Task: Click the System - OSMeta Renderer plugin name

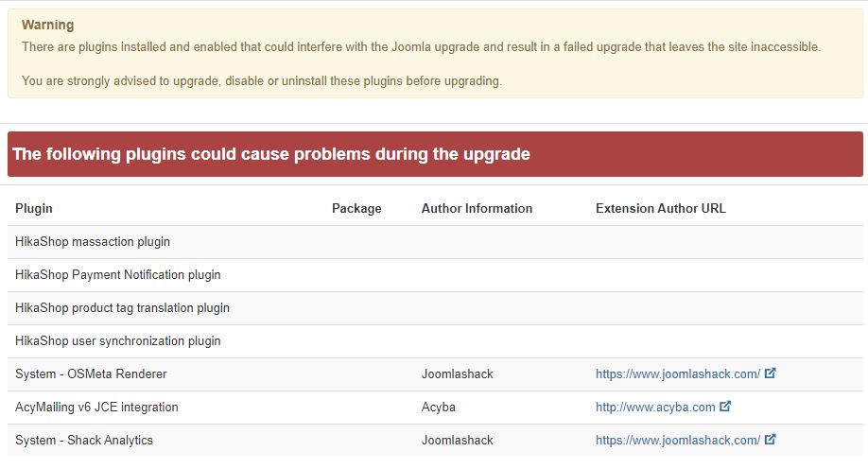Action: [x=91, y=374]
